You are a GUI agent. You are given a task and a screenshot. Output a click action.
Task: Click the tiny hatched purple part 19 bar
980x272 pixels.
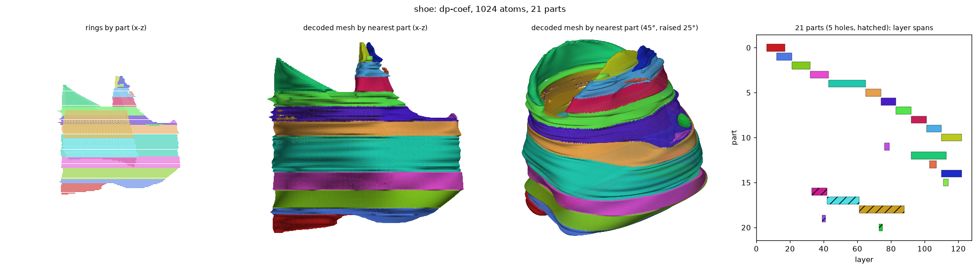coord(824,219)
